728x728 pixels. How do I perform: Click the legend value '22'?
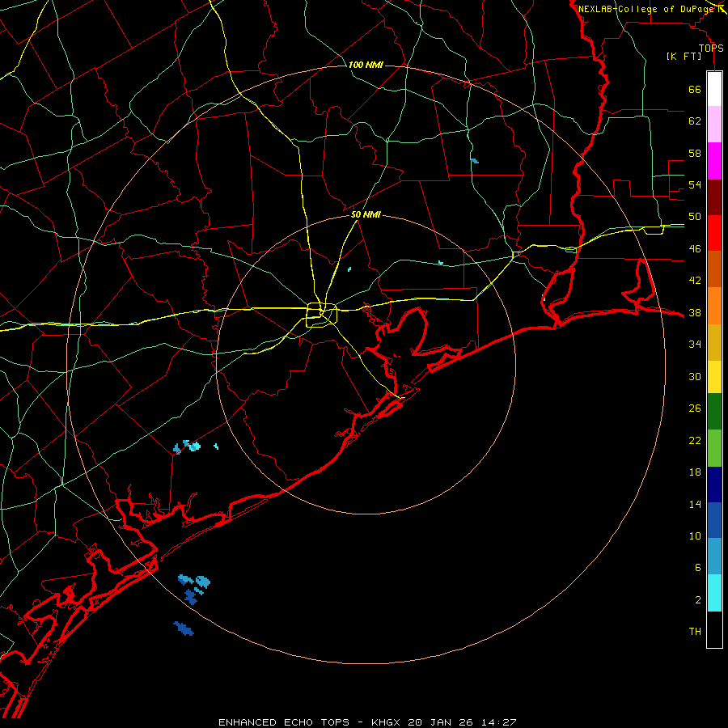pos(695,440)
